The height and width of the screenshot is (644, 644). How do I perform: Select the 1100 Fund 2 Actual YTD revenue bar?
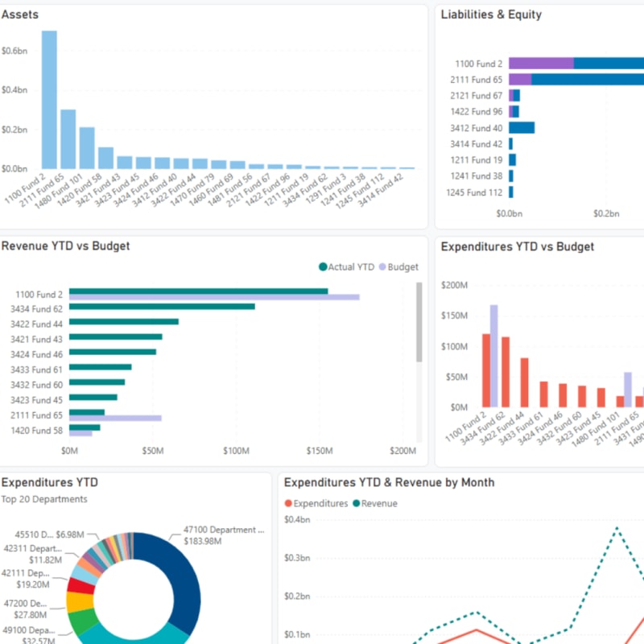click(x=198, y=291)
